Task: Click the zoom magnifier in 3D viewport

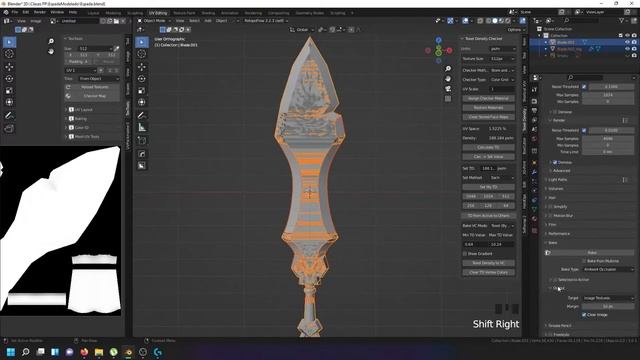Action: click(x=448, y=68)
